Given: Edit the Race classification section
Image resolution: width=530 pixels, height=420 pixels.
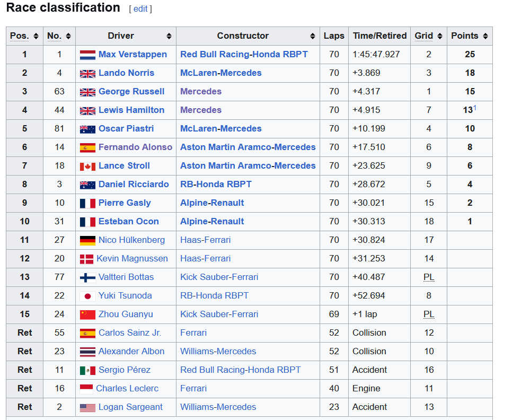Looking at the screenshot, I should (x=140, y=9).
